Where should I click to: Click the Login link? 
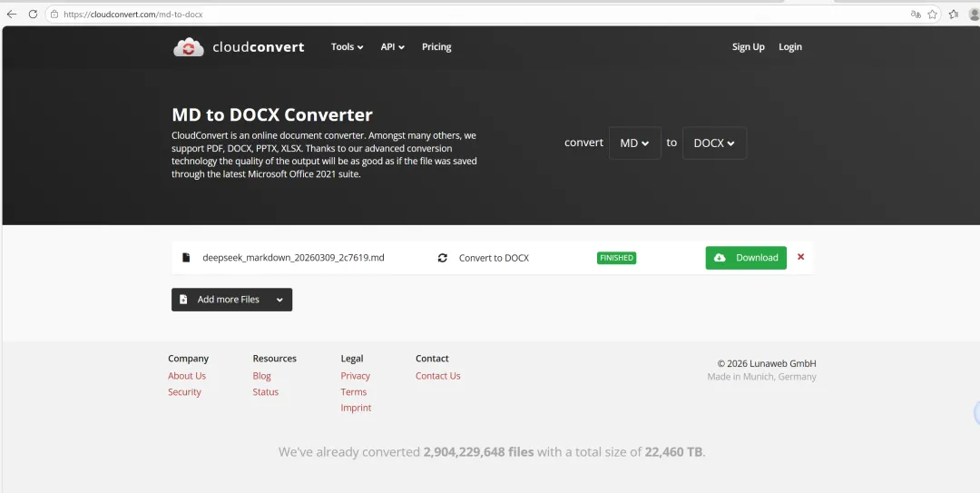[790, 47]
